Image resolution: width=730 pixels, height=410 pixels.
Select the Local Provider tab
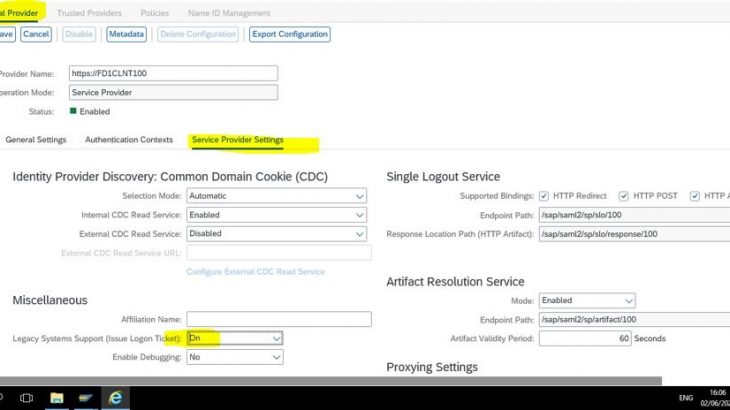click(19, 13)
